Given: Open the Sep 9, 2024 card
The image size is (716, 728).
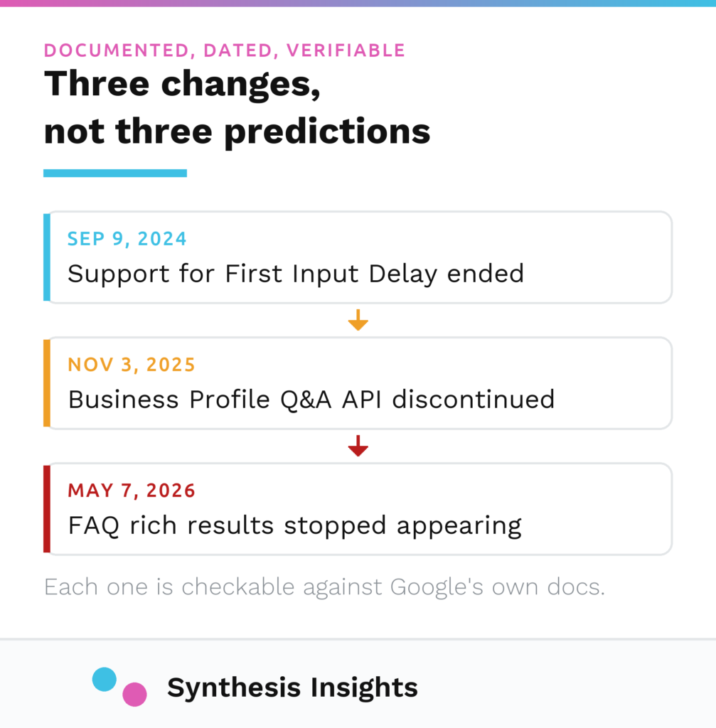Looking at the screenshot, I should coord(358,257).
